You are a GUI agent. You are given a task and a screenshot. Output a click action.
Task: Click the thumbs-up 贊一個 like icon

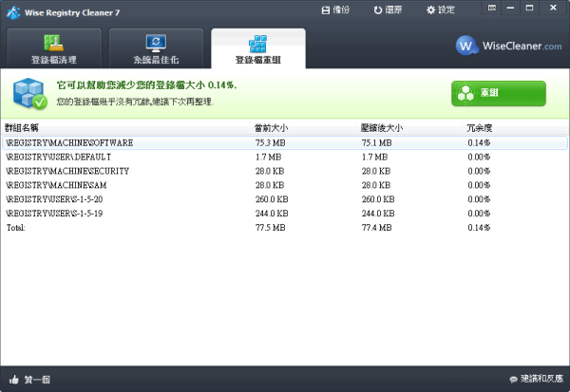14,380
